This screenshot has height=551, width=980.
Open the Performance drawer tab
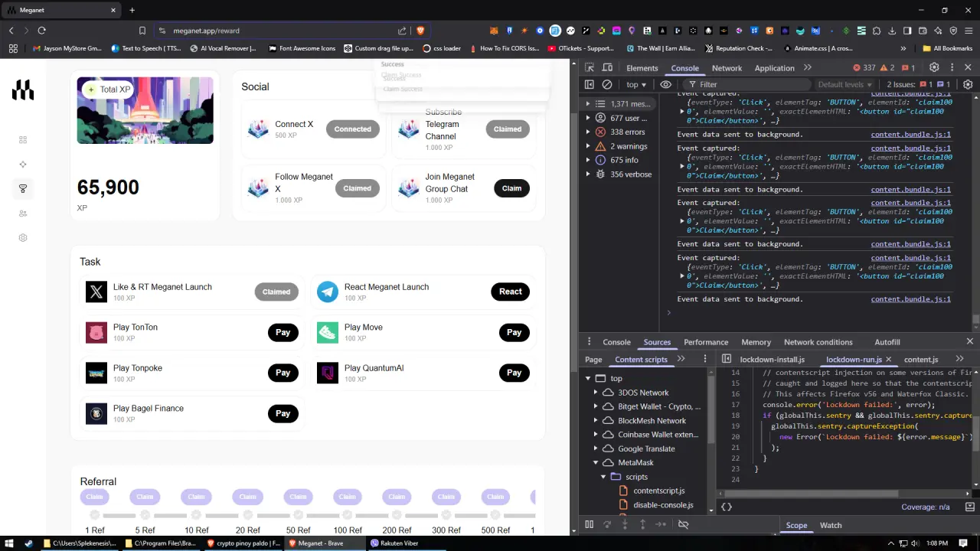pyautogui.click(x=706, y=342)
